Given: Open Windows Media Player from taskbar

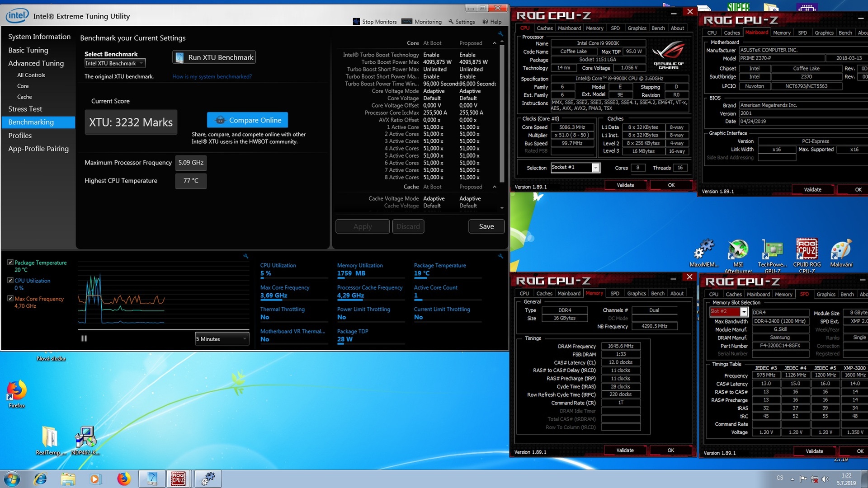Looking at the screenshot, I should [95, 479].
